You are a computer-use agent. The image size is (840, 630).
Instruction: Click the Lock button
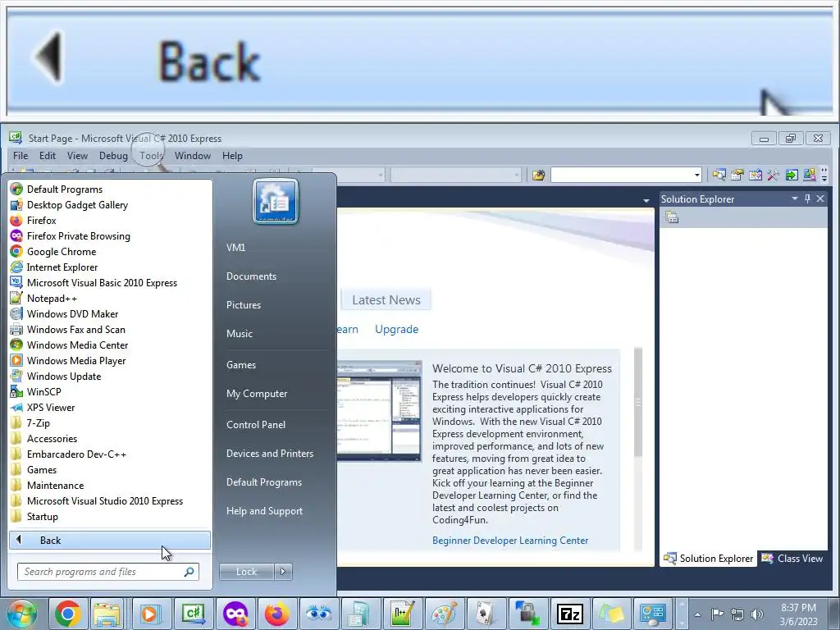246,572
